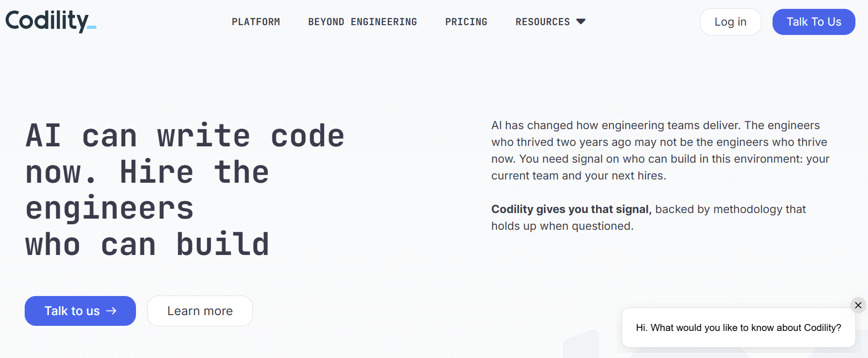This screenshot has height=358, width=868.
Task: Expand the RESOURCES caret arrow
Action: (581, 21)
